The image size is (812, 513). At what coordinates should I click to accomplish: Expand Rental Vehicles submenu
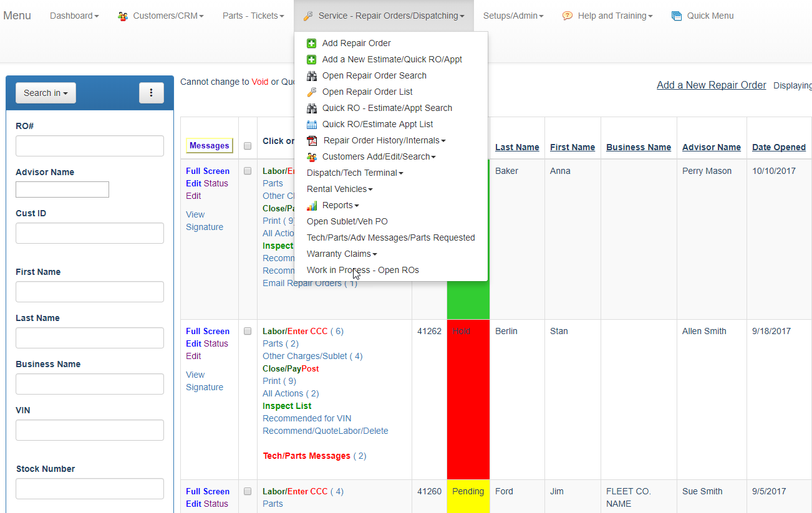point(340,189)
